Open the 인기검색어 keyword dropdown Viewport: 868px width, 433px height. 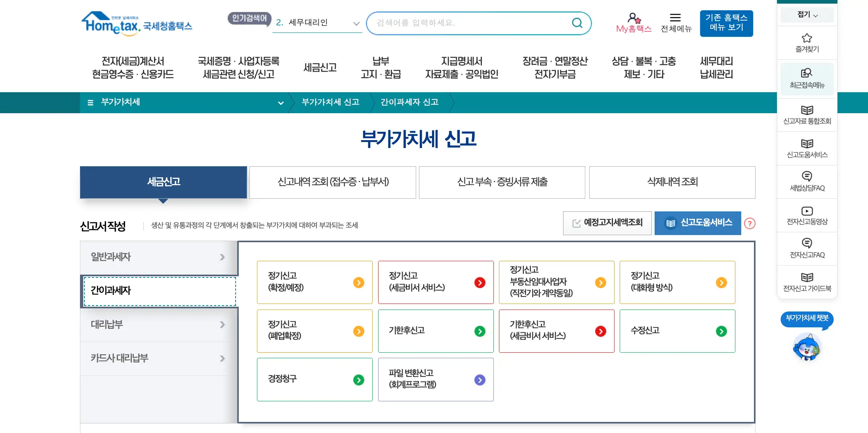tap(356, 23)
